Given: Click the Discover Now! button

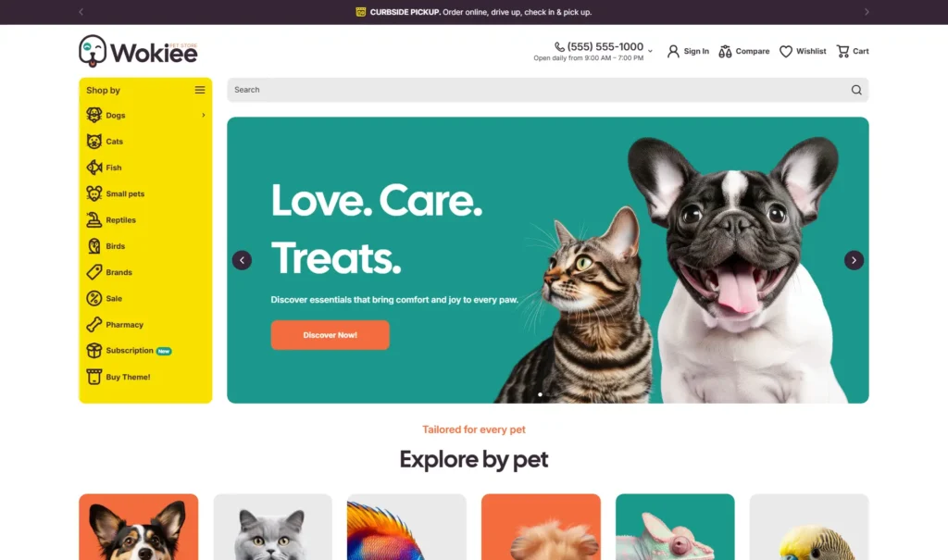Looking at the screenshot, I should 331,335.
